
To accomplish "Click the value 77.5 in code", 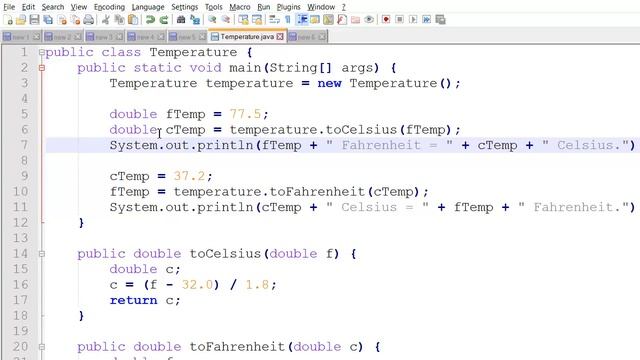I will (x=245, y=114).
